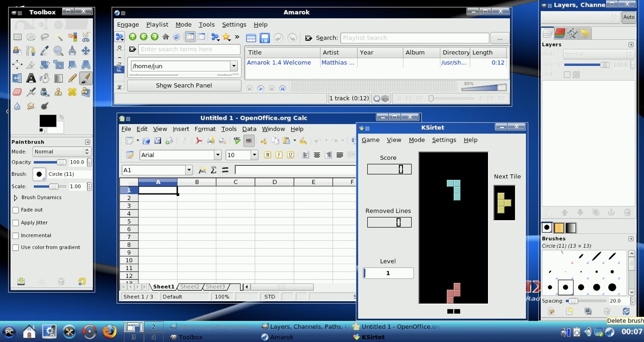This screenshot has width=644, height=342.
Task: Open the Playlist menu in Amarok
Action: pyautogui.click(x=157, y=24)
